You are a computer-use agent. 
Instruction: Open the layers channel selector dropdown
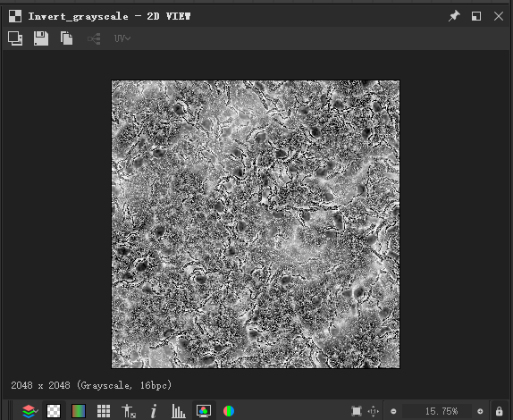point(29,411)
